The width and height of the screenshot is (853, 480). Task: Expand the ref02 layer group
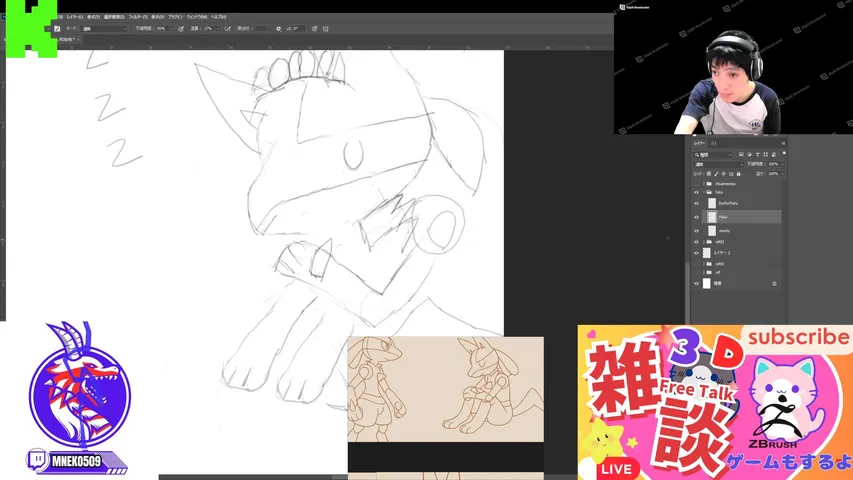(703, 264)
